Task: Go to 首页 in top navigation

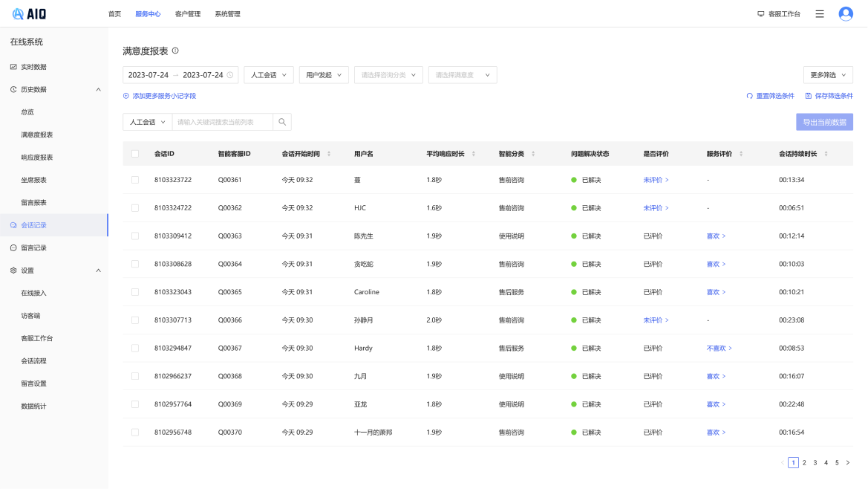Action: tap(114, 14)
